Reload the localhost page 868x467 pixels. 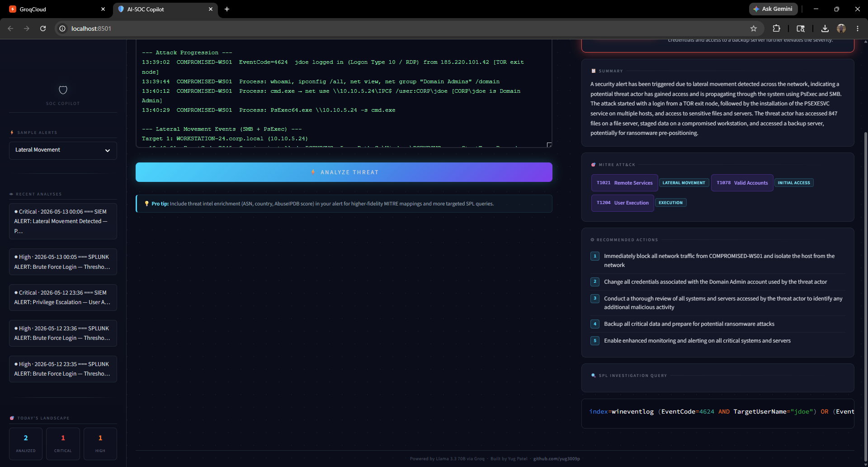click(43, 29)
